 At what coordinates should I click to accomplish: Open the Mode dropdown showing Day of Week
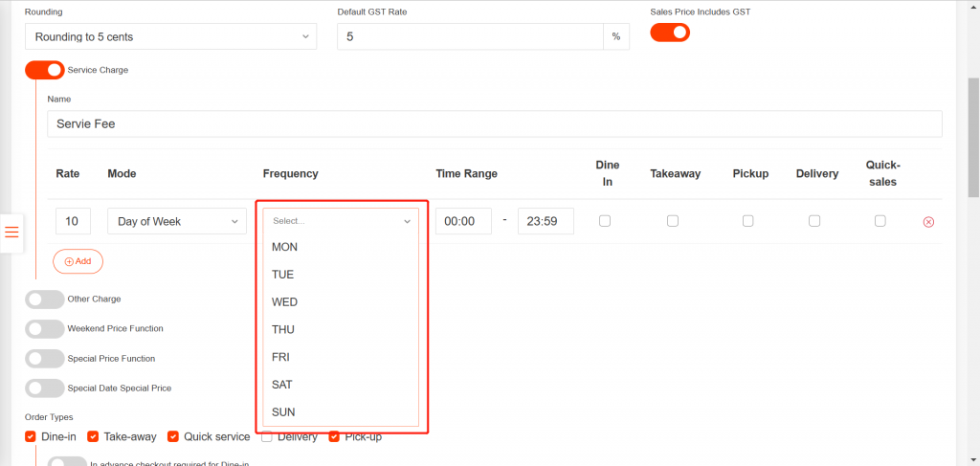[177, 221]
